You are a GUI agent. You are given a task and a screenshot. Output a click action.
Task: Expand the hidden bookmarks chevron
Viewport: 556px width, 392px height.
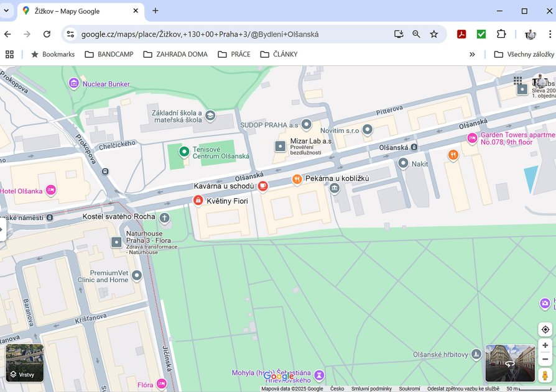(472, 54)
